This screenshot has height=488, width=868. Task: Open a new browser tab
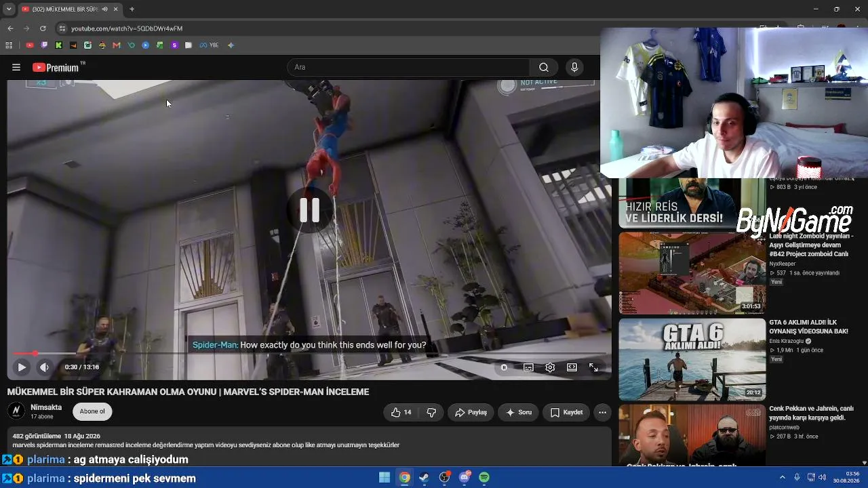coord(132,9)
